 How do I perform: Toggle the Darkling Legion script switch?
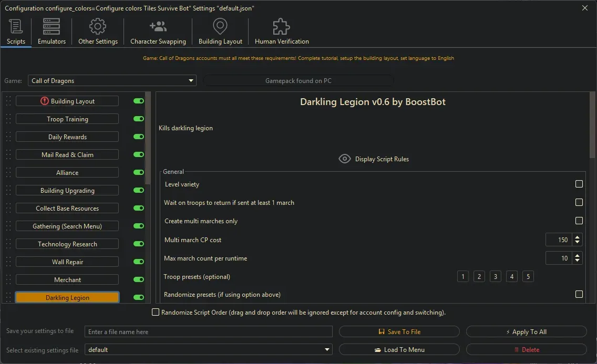click(x=138, y=297)
